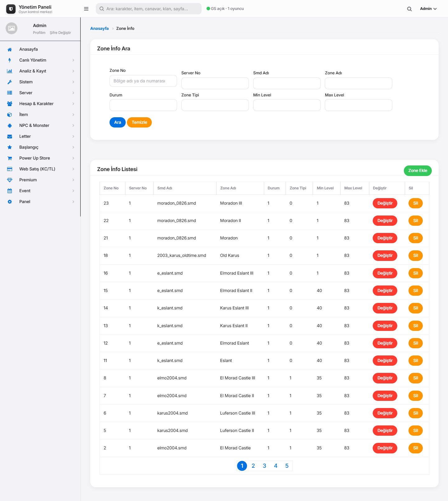Expand the Sistem submenu chevron
Viewport: 448px width, 501px height.
73,82
